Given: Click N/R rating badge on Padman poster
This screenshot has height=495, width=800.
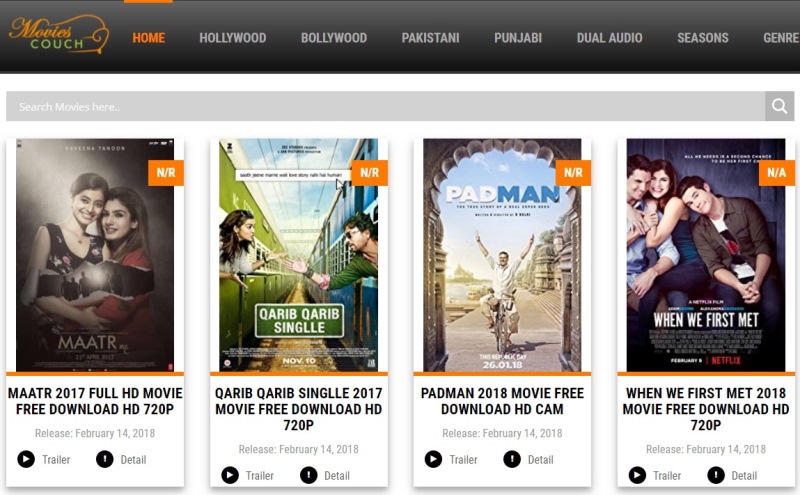Looking at the screenshot, I should point(573,172).
